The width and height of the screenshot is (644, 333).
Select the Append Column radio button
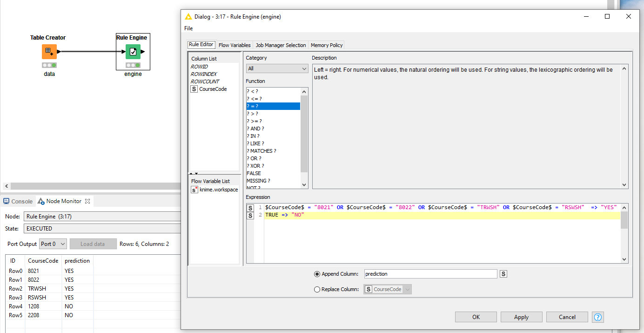317,274
